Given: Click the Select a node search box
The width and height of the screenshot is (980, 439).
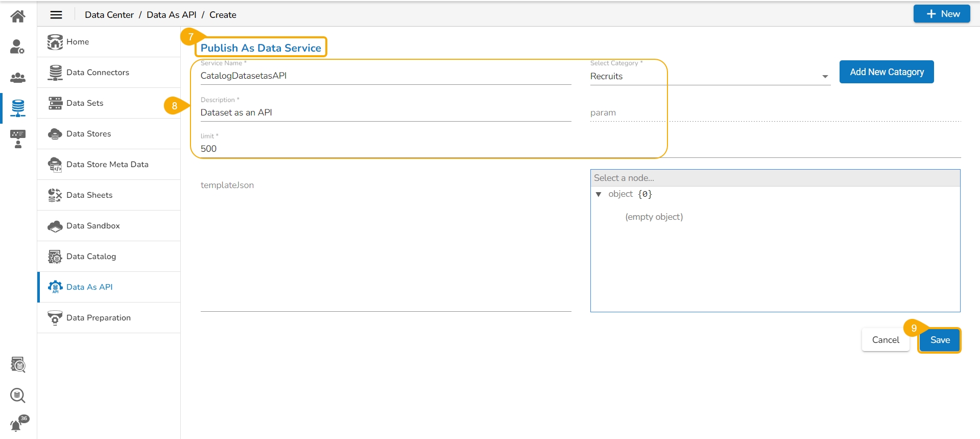Looking at the screenshot, I should coord(775,178).
